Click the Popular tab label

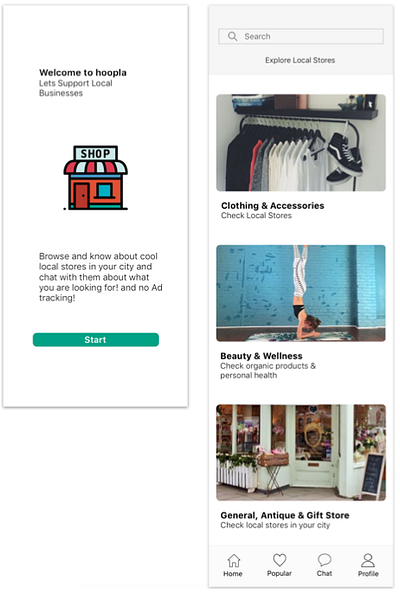(279, 574)
